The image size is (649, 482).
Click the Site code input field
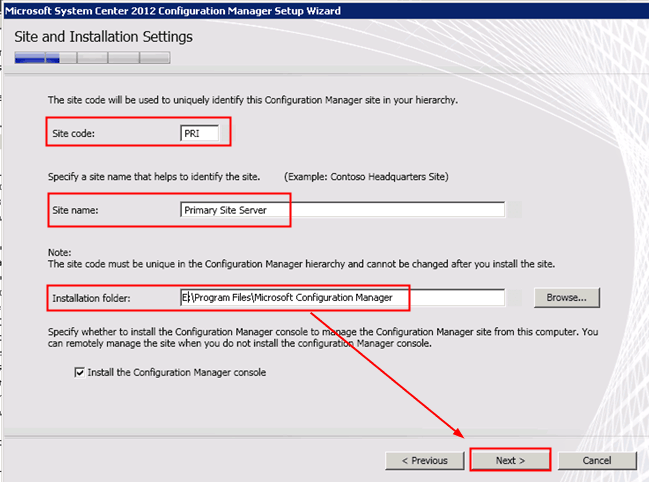[x=200, y=133]
